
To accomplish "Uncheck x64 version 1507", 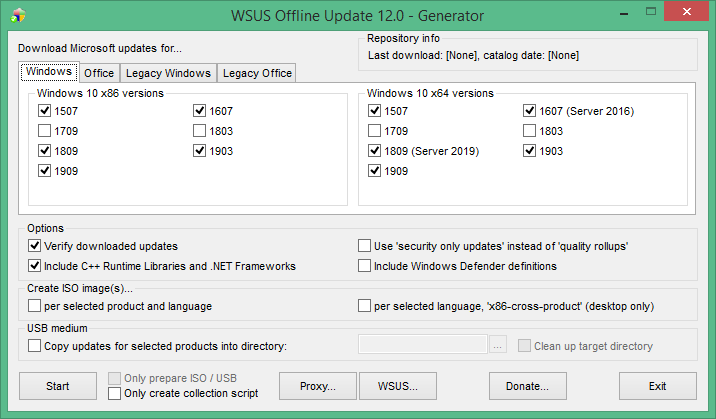I will pos(374,111).
